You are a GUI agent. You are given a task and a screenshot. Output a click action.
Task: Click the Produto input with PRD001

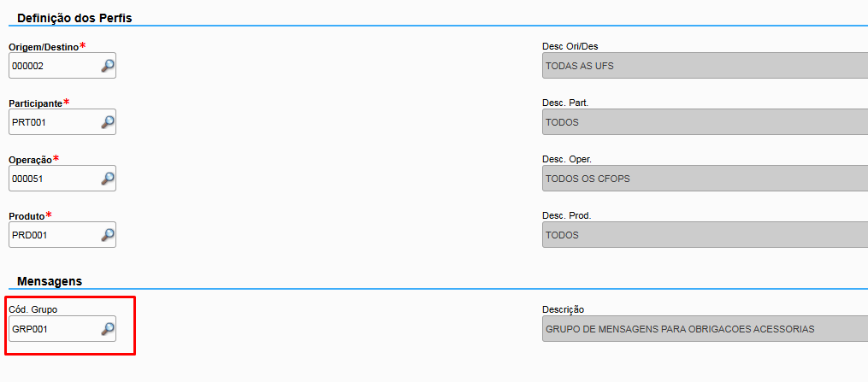(53, 235)
